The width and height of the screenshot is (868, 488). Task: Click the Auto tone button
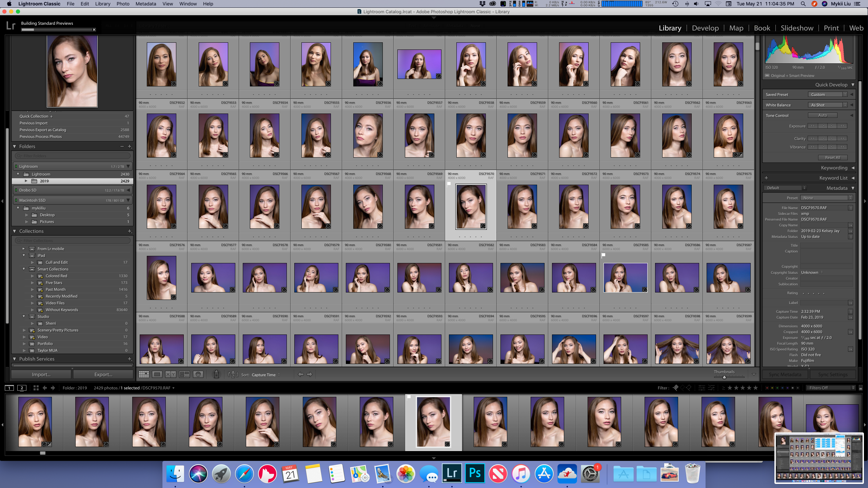tap(822, 116)
